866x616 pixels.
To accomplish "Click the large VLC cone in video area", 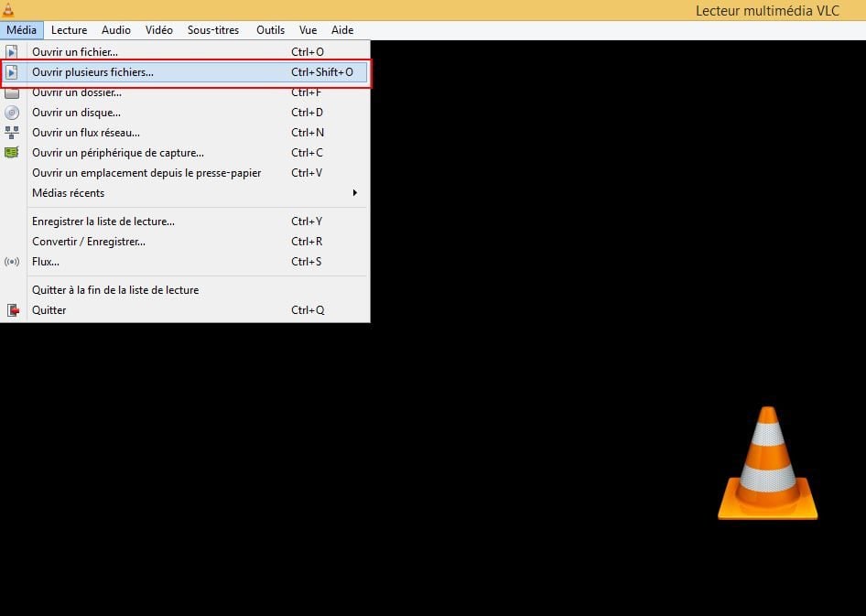I will pos(768,463).
